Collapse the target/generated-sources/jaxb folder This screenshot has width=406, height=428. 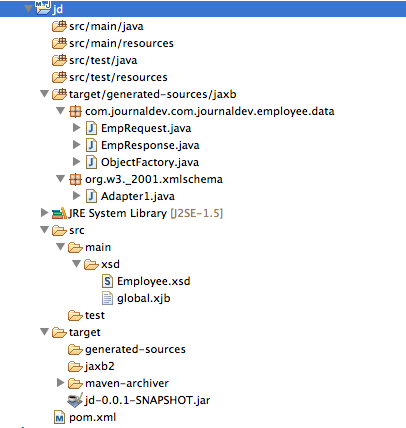point(44,94)
